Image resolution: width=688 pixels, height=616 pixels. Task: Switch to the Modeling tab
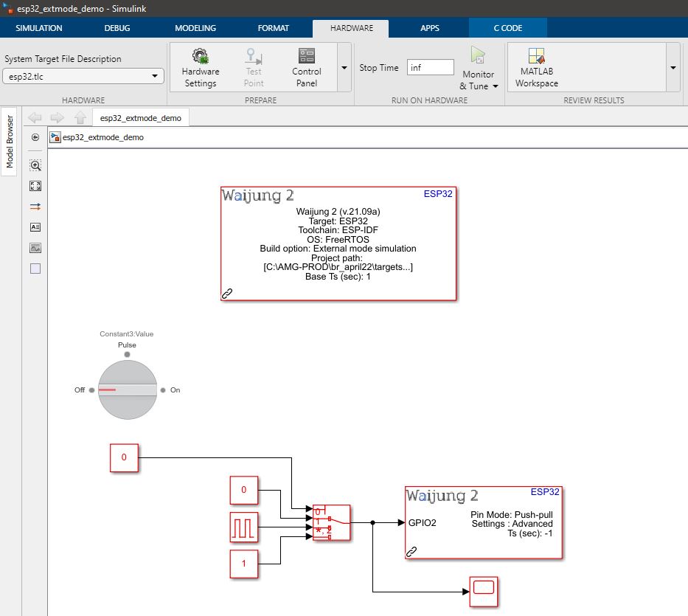click(195, 28)
